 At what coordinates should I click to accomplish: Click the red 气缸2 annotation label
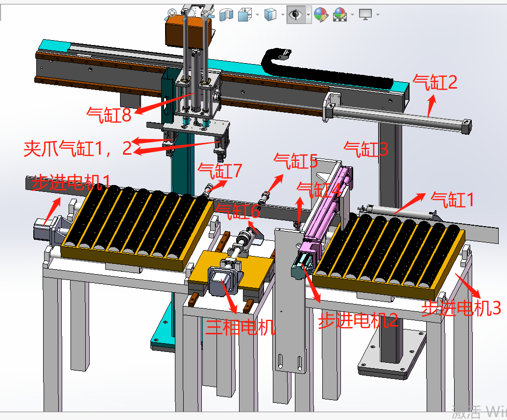point(435,82)
